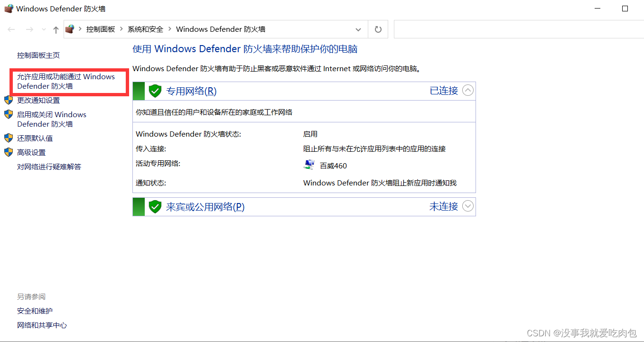Click 未连接 status text
Image resolution: width=644 pixels, height=342 pixels.
point(444,206)
